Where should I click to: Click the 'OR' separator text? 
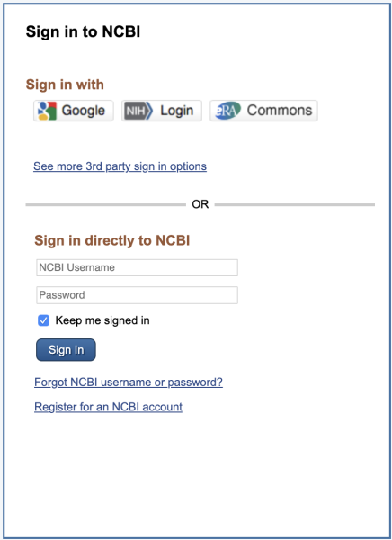point(200,204)
